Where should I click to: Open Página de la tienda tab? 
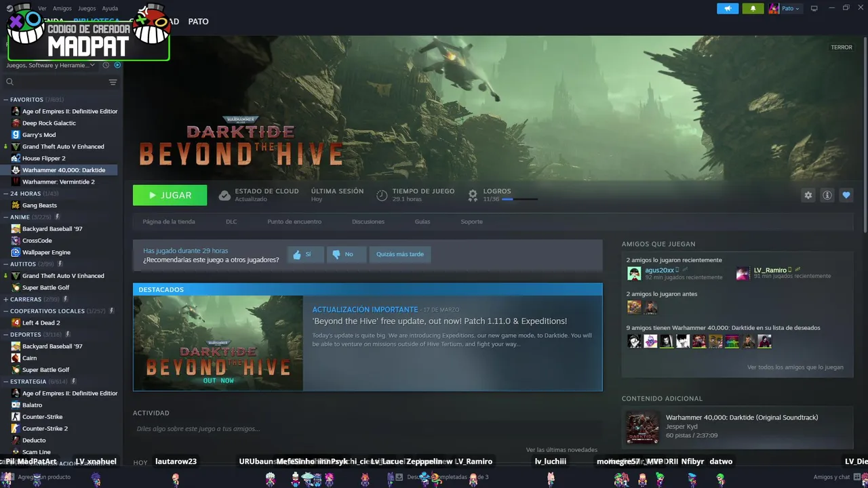click(x=169, y=222)
